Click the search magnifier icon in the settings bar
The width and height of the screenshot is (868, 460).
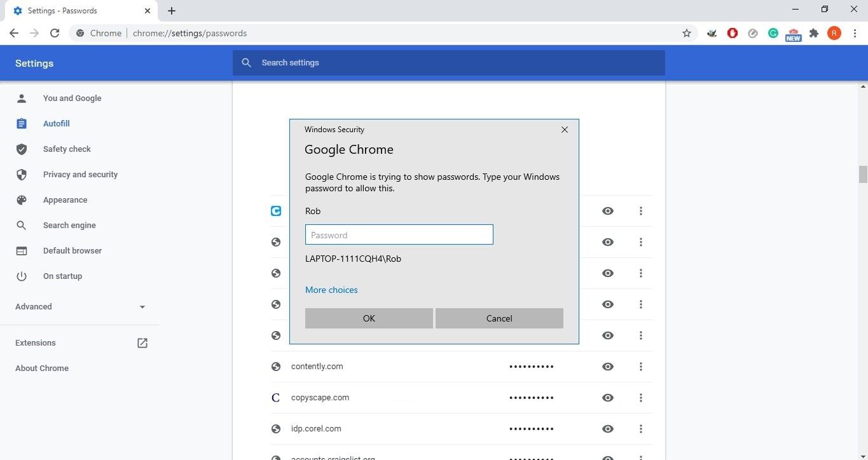click(x=246, y=63)
